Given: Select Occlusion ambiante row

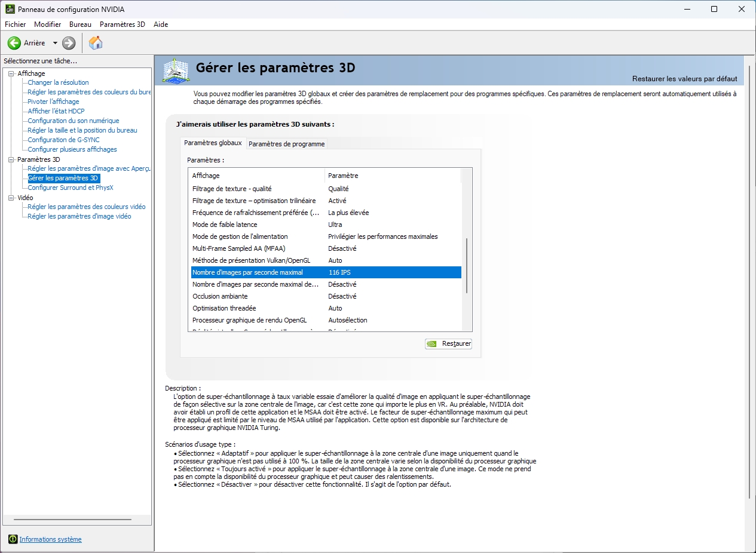Looking at the screenshot, I should click(x=326, y=296).
